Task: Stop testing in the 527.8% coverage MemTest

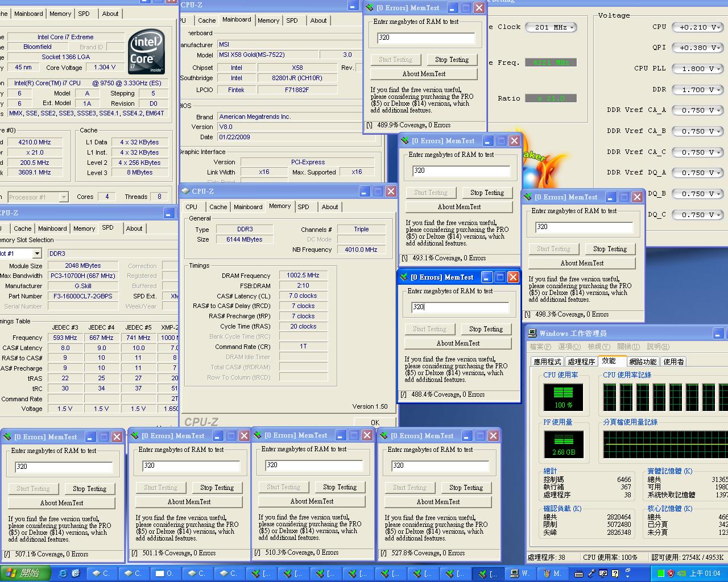Action: 466,488
